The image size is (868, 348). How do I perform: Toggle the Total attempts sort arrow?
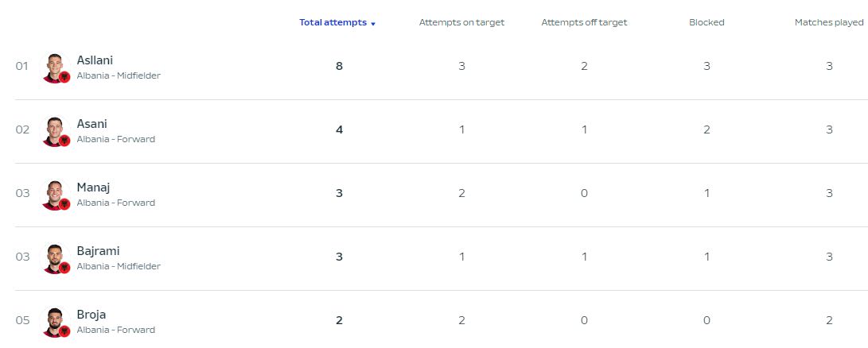click(373, 24)
